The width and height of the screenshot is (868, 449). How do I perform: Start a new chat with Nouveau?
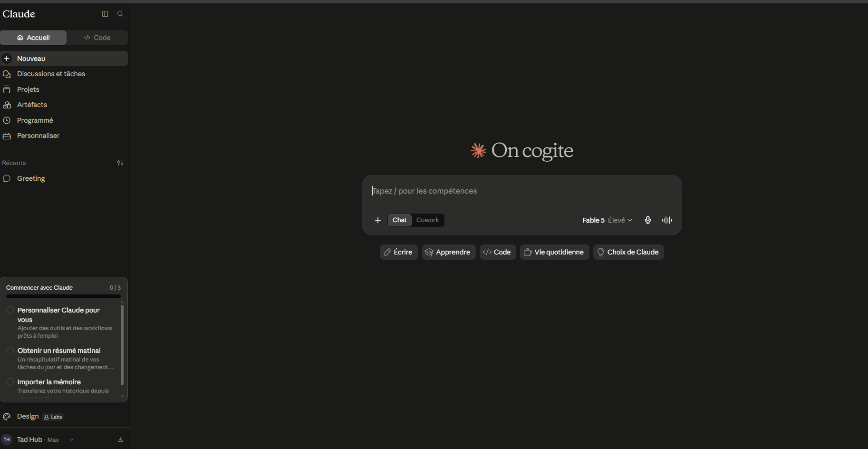point(64,59)
